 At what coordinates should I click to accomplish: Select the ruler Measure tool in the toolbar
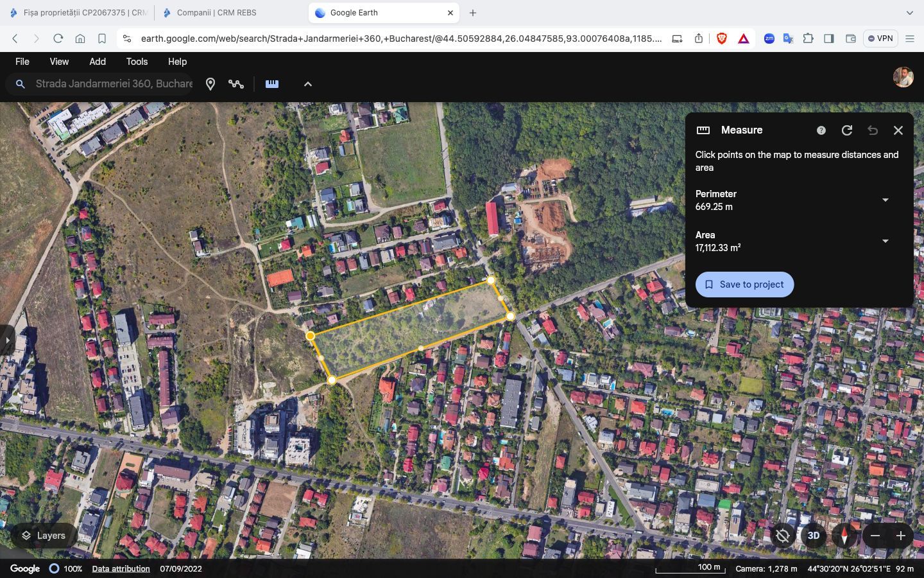click(x=271, y=83)
